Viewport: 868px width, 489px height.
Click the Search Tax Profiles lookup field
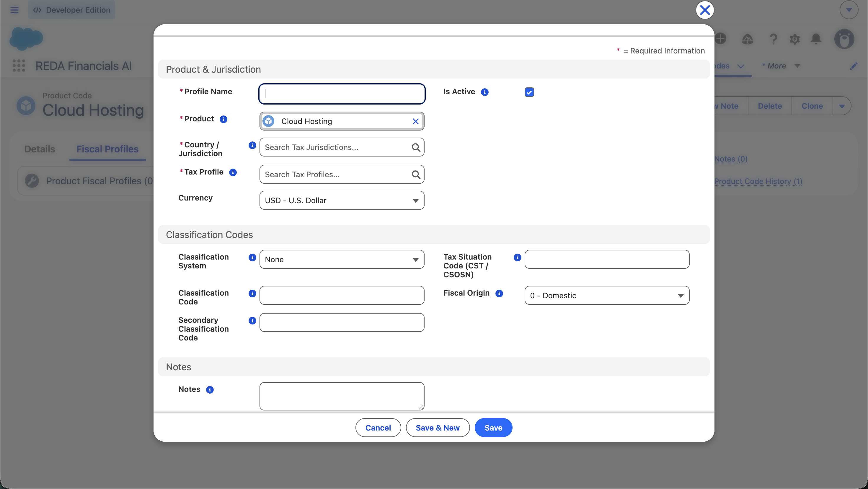tap(342, 174)
